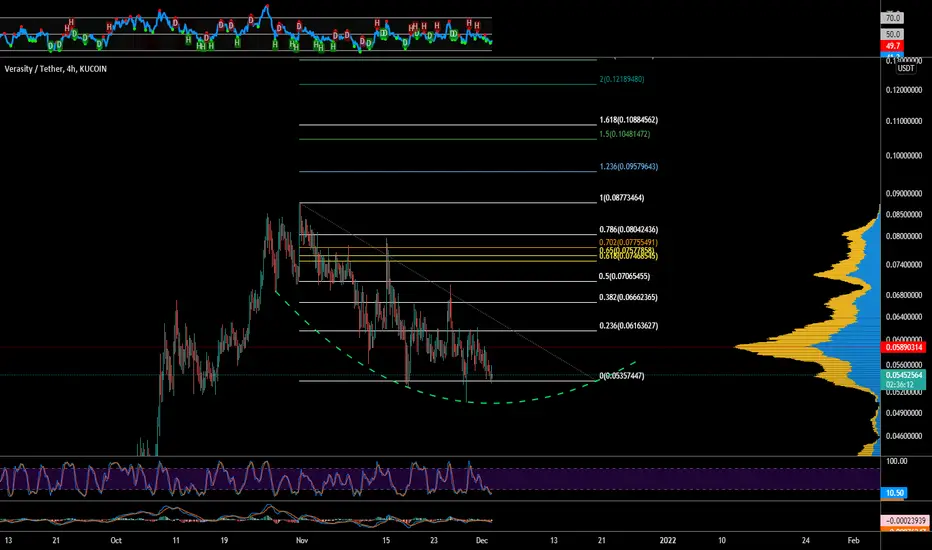Click the 0.236 Fibonacci level label

628,325
